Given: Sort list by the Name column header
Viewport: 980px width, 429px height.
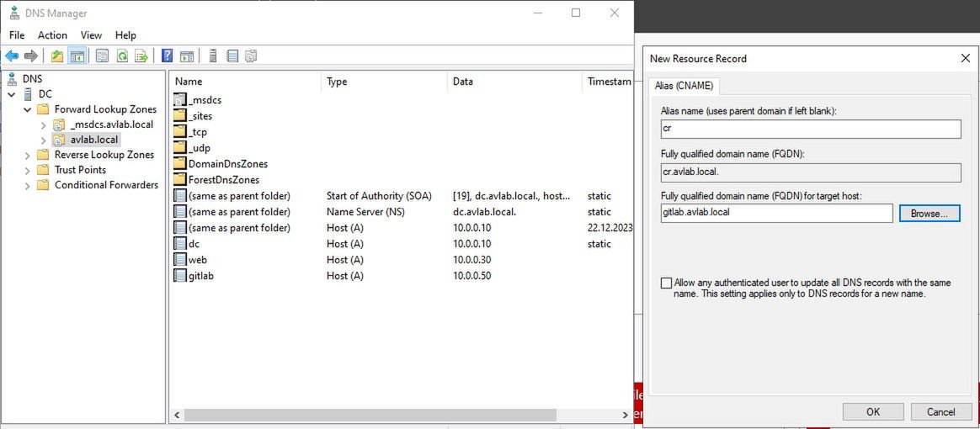Looking at the screenshot, I should tap(246, 82).
